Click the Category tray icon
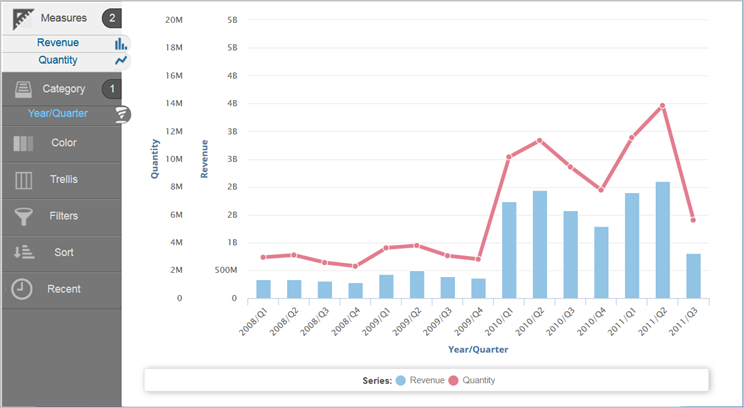The height and width of the screenshot is (408, 744). pos(24,89)
